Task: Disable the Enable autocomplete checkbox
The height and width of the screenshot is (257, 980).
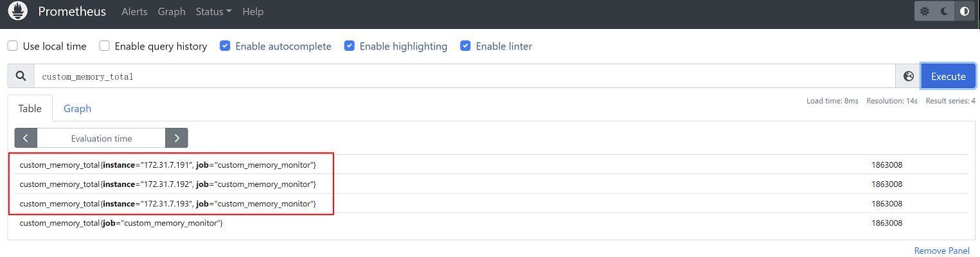Action: 225,46
